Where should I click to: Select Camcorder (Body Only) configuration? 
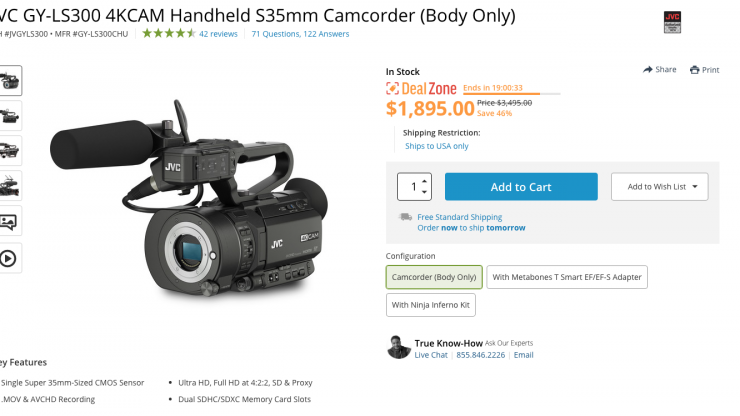(x=434, y=277)
